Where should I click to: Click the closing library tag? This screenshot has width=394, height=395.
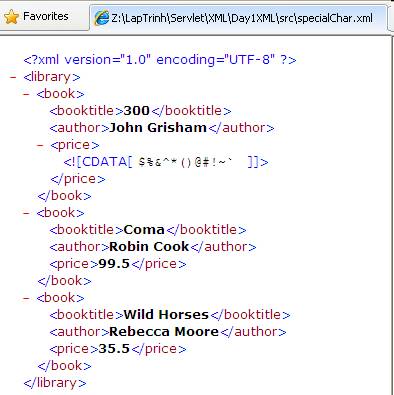(x=55, y=383)
